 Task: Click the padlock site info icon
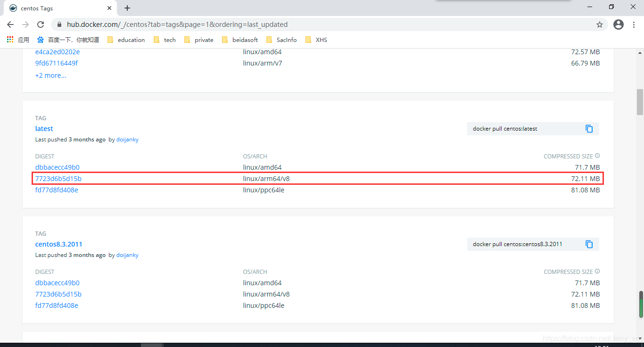point(59,25)
